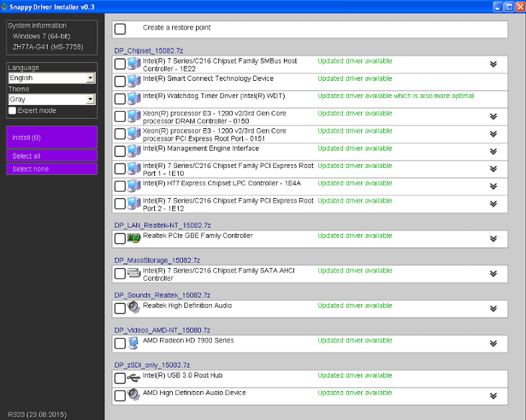
Task: Expand details for SMBus Host Controller 1E22
Action: click(494, 64)
